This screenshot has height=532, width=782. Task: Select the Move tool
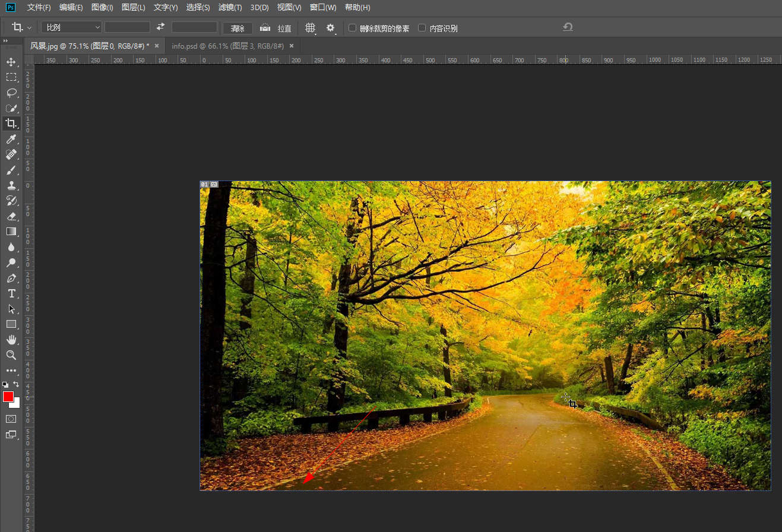click(11, 62)
